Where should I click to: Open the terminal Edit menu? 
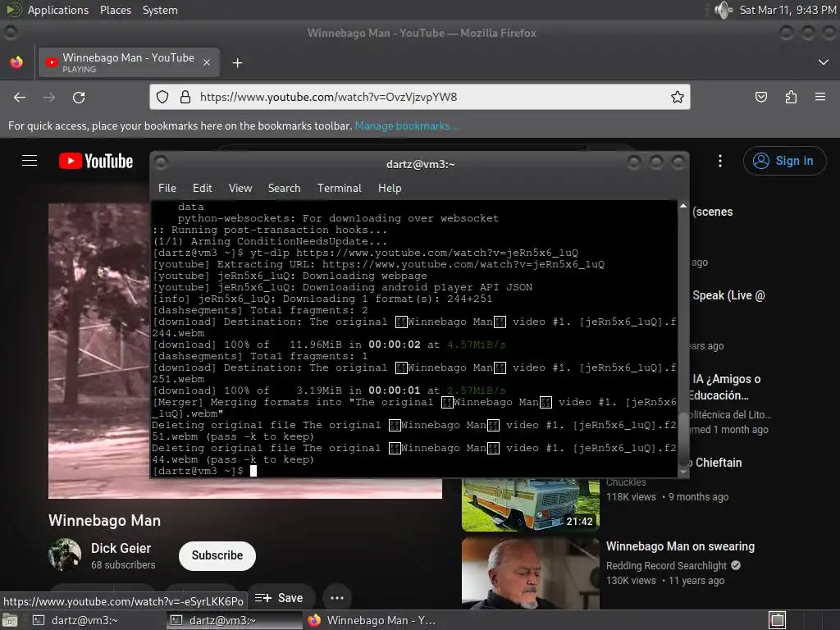(x=202, y=188)
